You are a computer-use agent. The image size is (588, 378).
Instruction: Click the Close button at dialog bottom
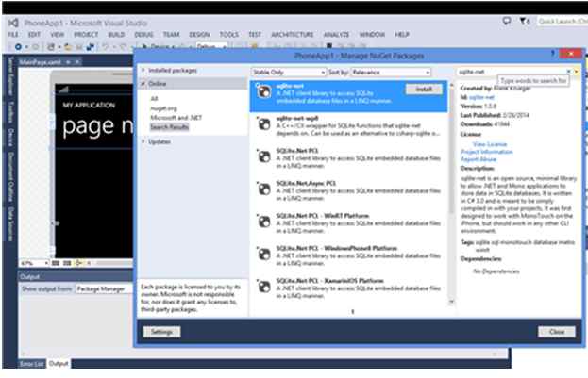[557, 332]
